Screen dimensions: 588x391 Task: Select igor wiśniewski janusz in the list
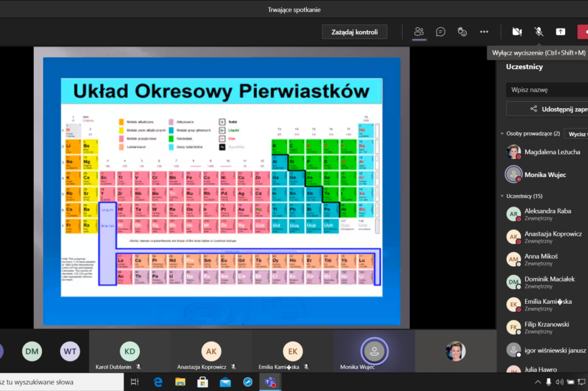point(546,350)
